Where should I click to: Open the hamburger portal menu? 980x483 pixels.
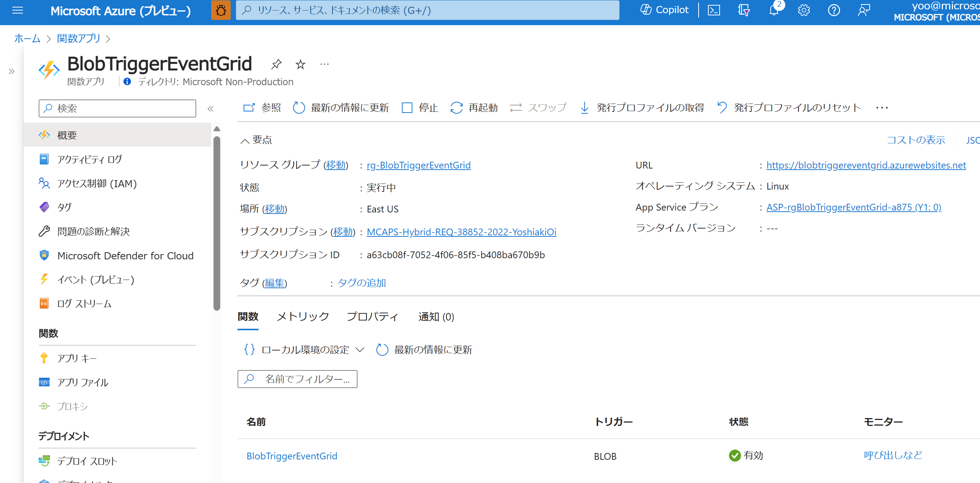[x=18, y=10]
